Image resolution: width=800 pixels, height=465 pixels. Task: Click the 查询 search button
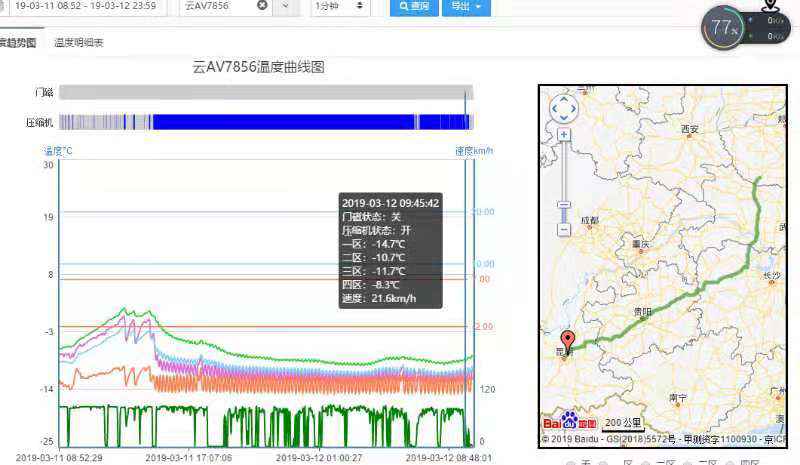tap(412, 6)
